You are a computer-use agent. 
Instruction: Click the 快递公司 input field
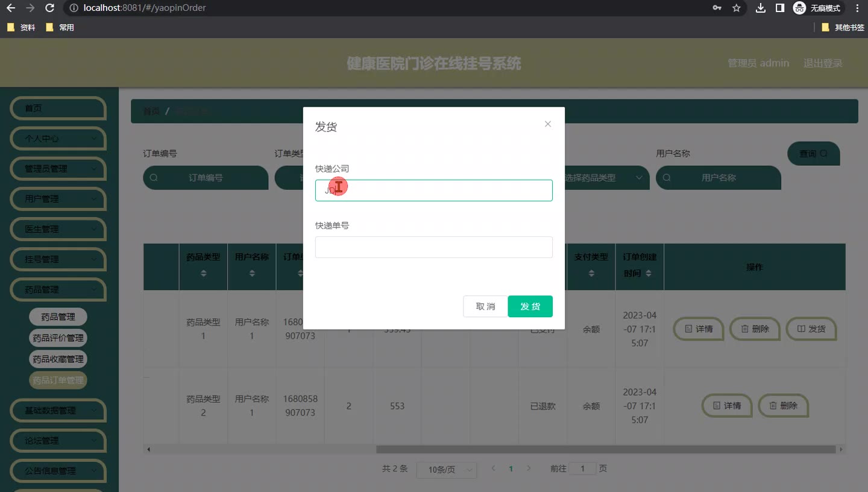(x=433, y=191)
